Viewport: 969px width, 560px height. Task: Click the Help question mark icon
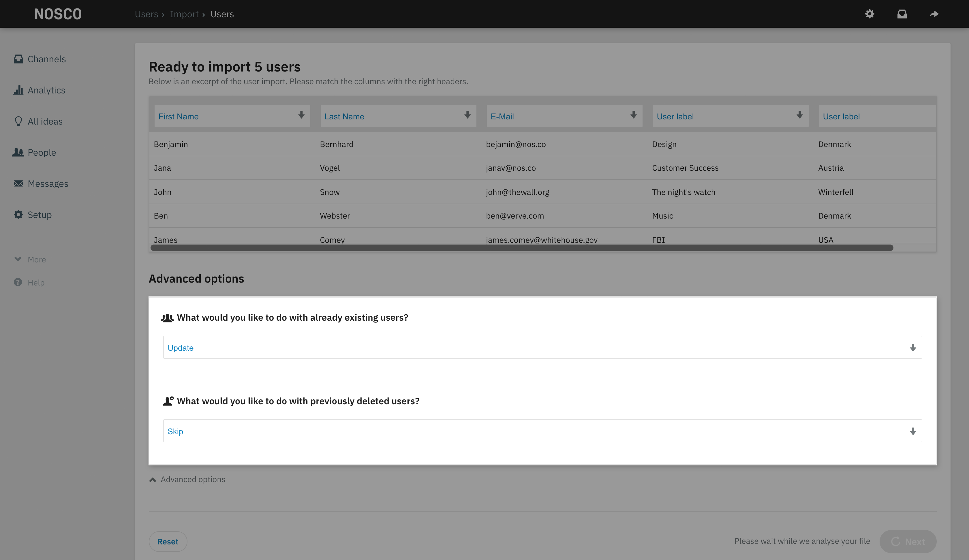(18, 282)
